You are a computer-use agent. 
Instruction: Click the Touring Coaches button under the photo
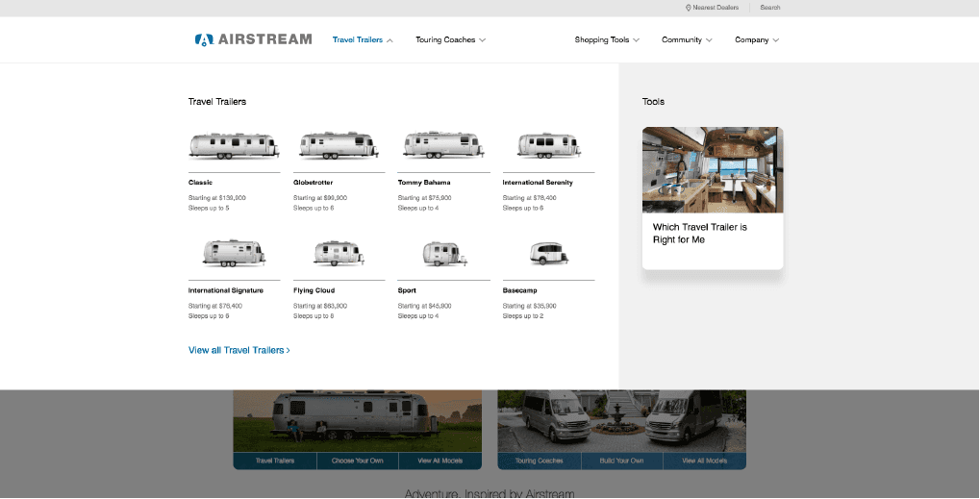pyautogui.click(x=539, y=461)
